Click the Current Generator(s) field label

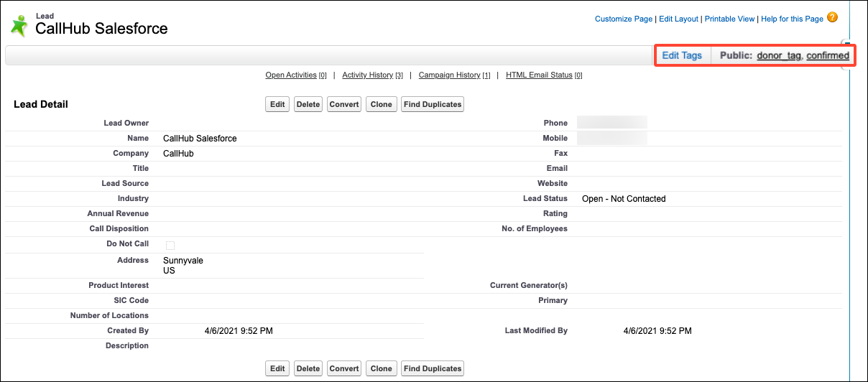(529, 286)
